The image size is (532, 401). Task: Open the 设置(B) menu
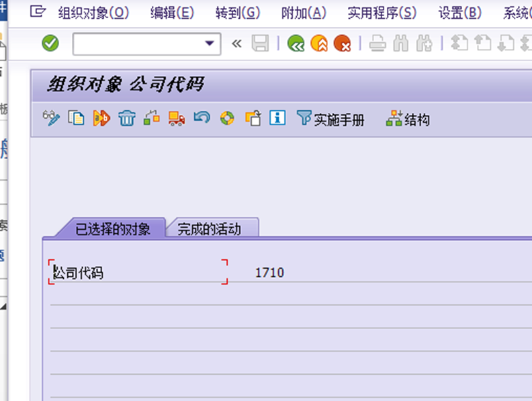tap(459, 13)
